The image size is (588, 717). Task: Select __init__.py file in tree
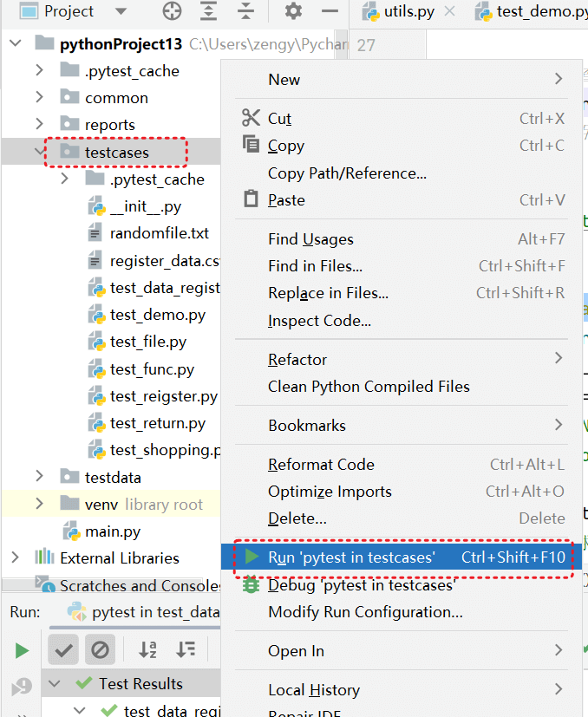point(146,206)
